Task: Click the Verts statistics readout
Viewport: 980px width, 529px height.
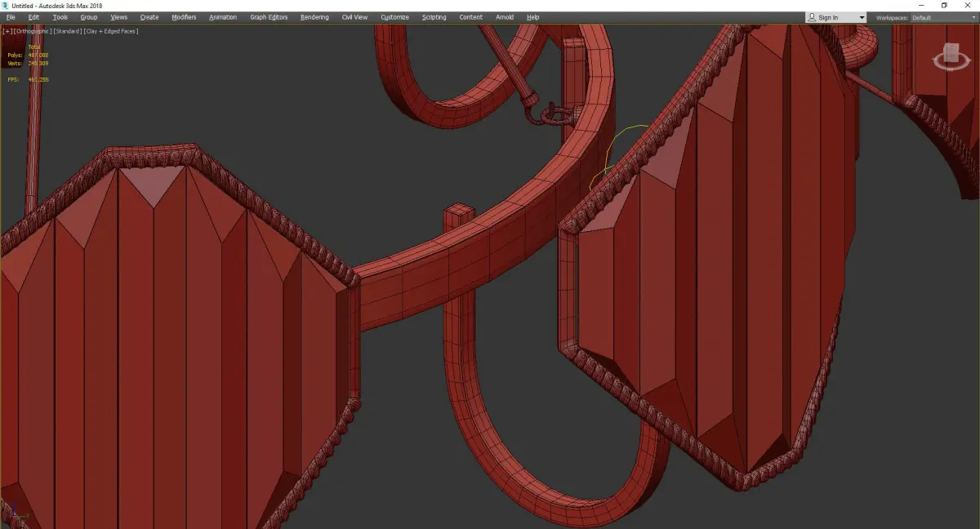Action: click(x=28, y=63)
